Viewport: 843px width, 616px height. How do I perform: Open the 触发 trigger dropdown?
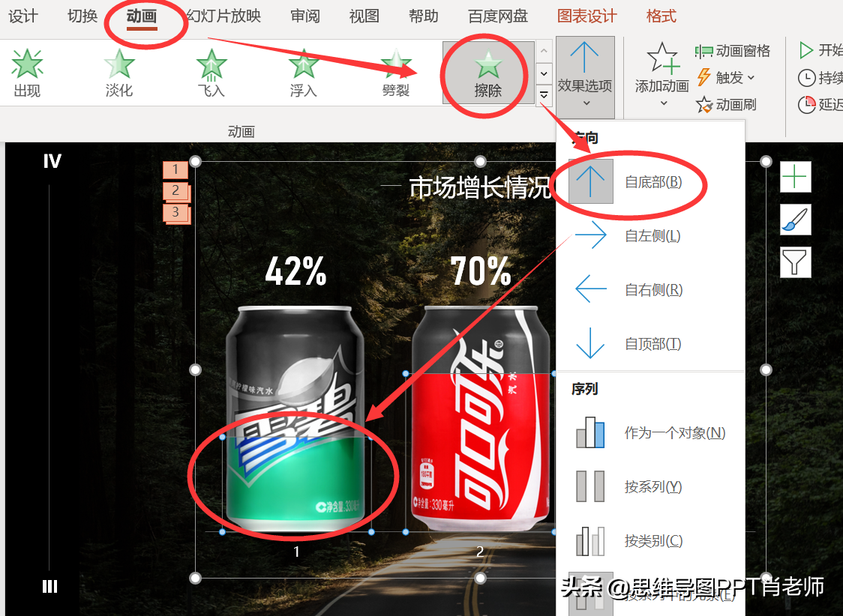726,78
